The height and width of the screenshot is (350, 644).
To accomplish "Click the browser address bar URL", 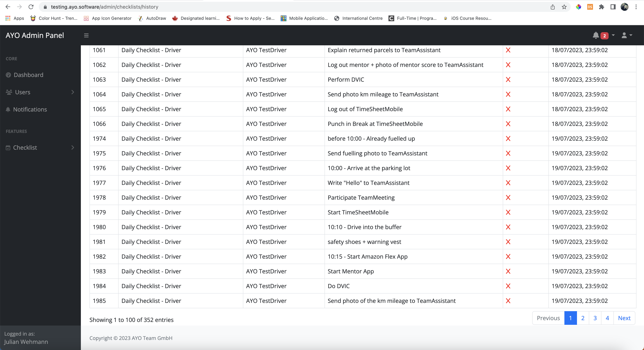I will pyautogui.click(x=105, y=7).
